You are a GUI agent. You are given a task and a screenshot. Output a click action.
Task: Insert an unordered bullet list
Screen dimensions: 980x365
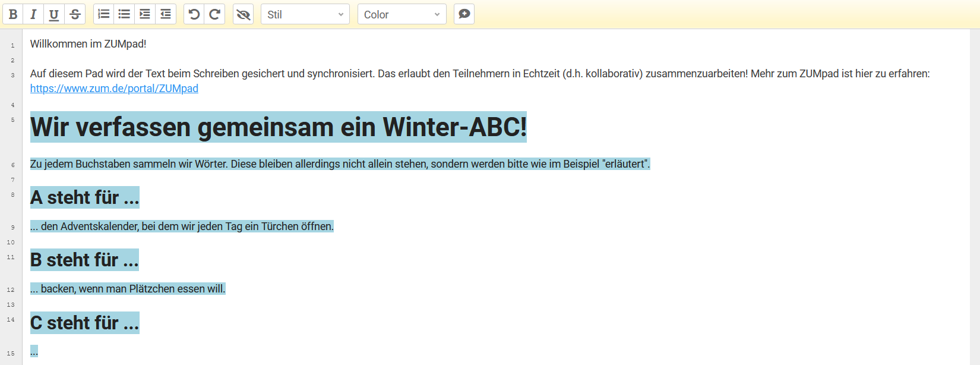point(124,14)
